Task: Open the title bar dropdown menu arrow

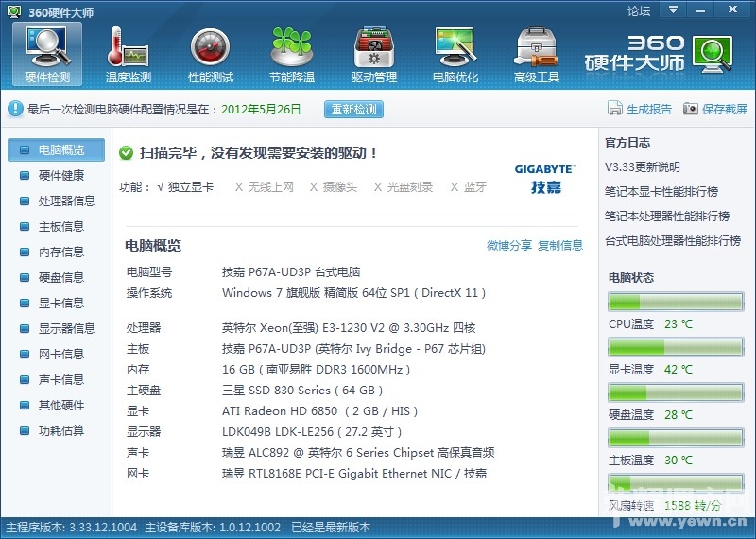Action: pos(674,10)
